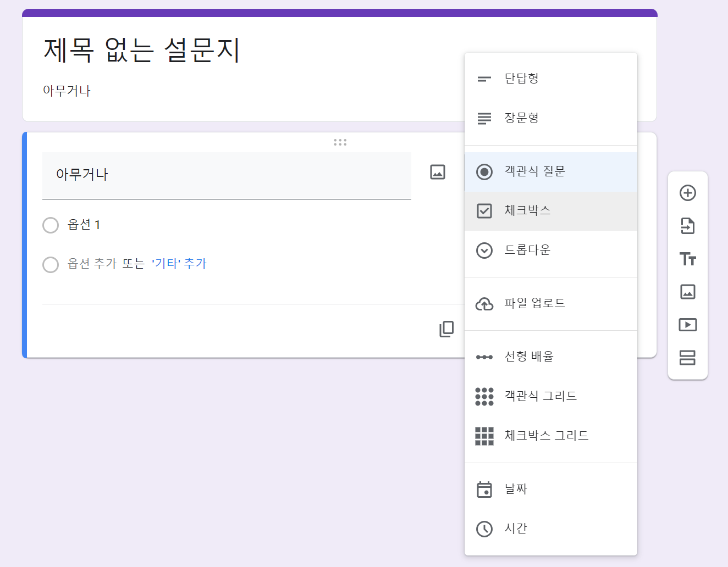728x567 pixels.
Task: Choose 단답형 question type
Action: (x=551, y=79)
